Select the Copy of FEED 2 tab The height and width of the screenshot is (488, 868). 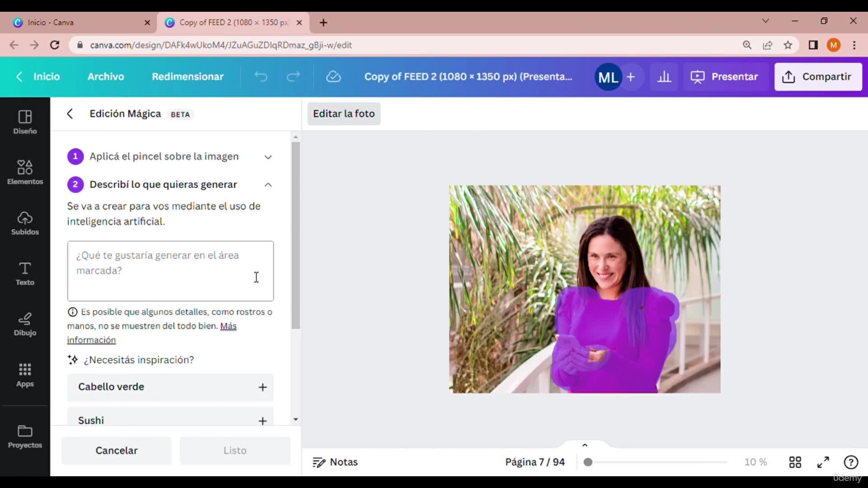click(x=233, y=23)
